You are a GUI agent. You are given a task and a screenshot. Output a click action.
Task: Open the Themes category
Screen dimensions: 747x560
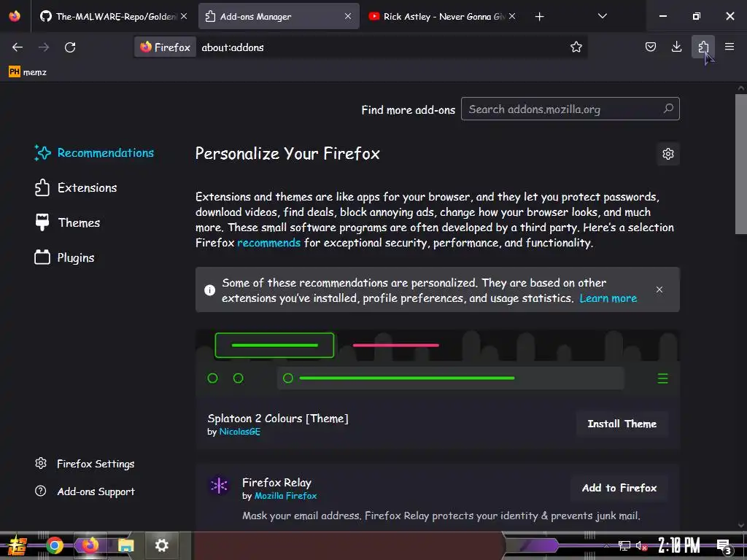click(67, 222)
